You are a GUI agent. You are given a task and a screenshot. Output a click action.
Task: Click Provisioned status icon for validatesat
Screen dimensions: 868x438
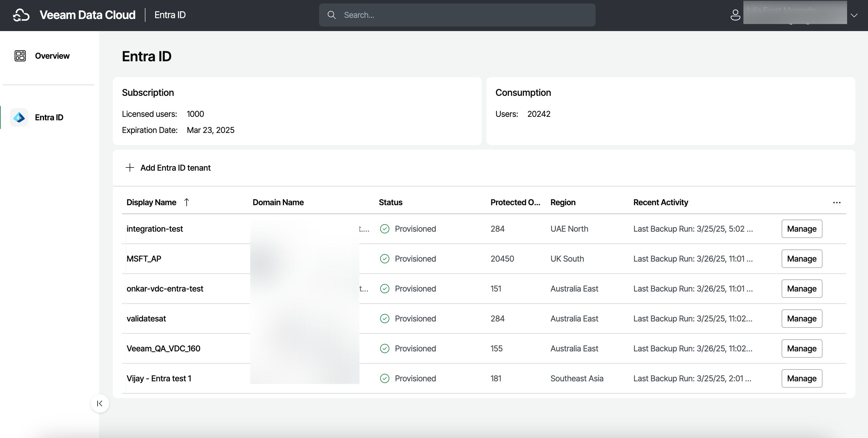[x=384, y=319]
